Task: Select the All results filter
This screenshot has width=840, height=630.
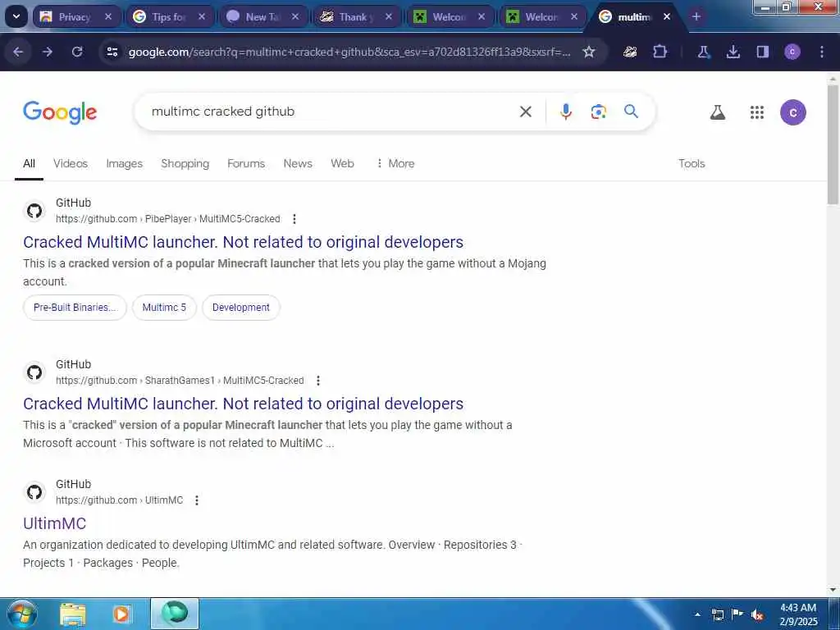Action: [29, 163]
